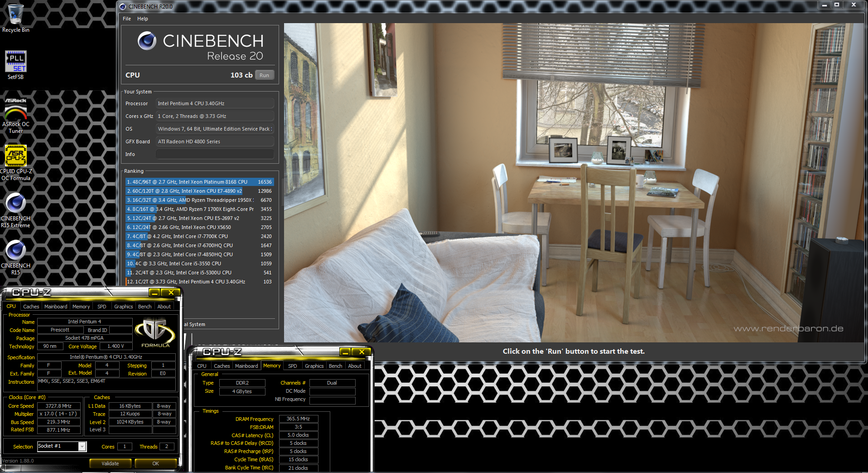Image resolution: width=868 pixels, height=473 pixels.
Task: Select ranking entry Intel Xeon Platinum 8168
Action: [x=199, y=182]
